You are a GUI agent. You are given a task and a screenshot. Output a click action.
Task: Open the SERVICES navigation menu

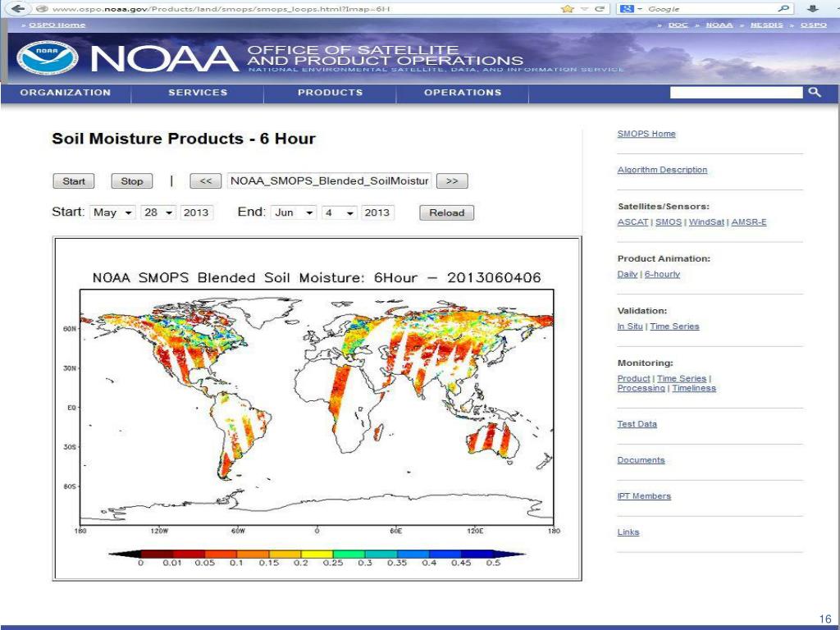[198, 93]
